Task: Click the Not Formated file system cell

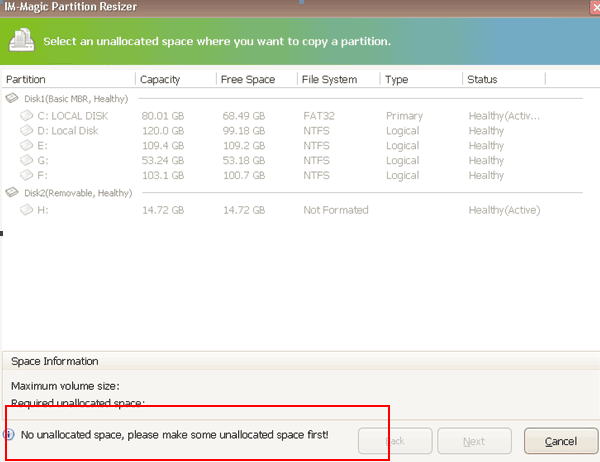Action: 336,210
